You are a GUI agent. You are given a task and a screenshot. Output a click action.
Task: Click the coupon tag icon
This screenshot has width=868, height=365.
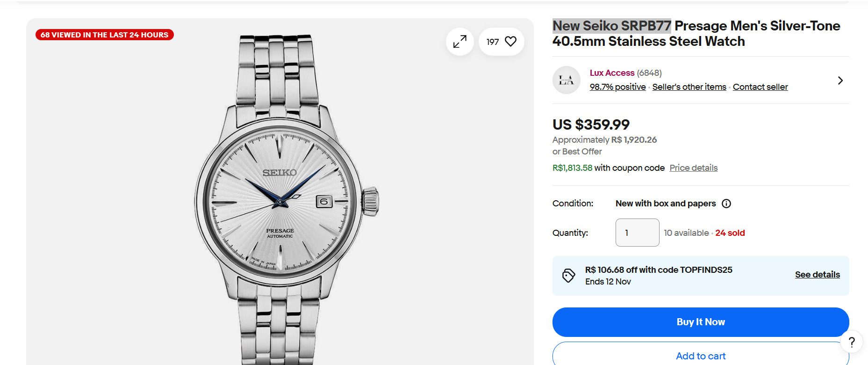pos(568,276)
